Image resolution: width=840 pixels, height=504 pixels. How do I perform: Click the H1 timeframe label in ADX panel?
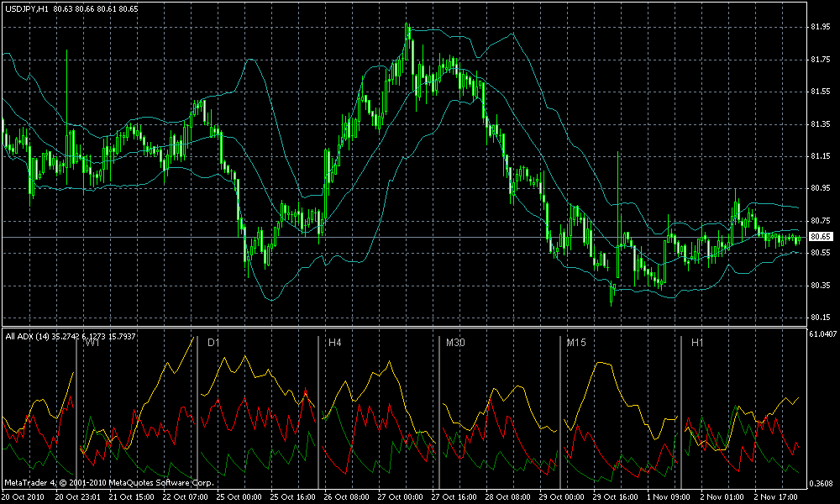point(697,343)
